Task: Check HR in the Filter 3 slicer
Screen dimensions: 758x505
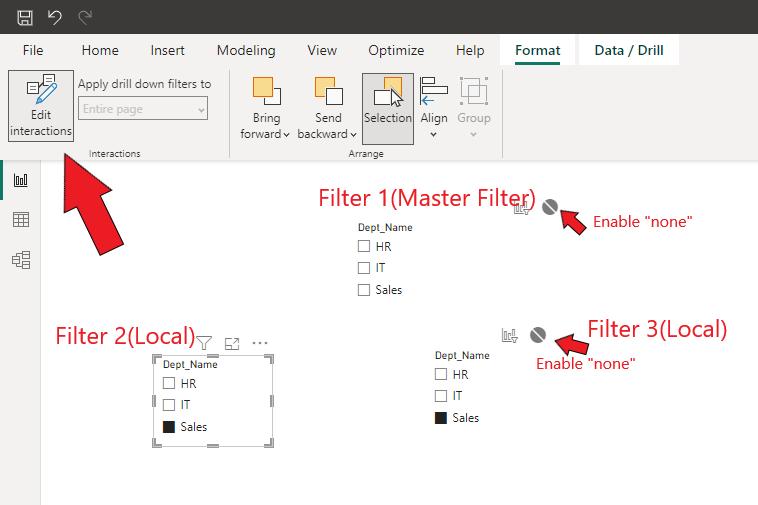Action: pyautogui.click(x=441, y=374)
